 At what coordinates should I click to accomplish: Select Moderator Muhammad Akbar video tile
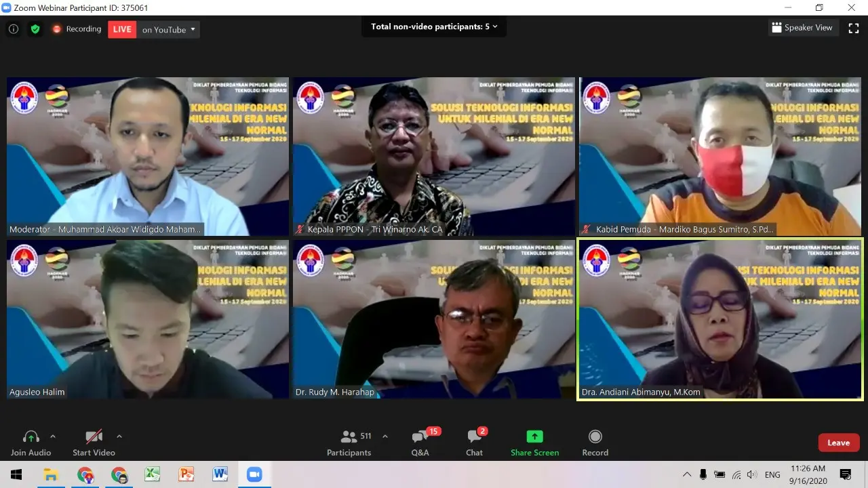coord(148,157)
